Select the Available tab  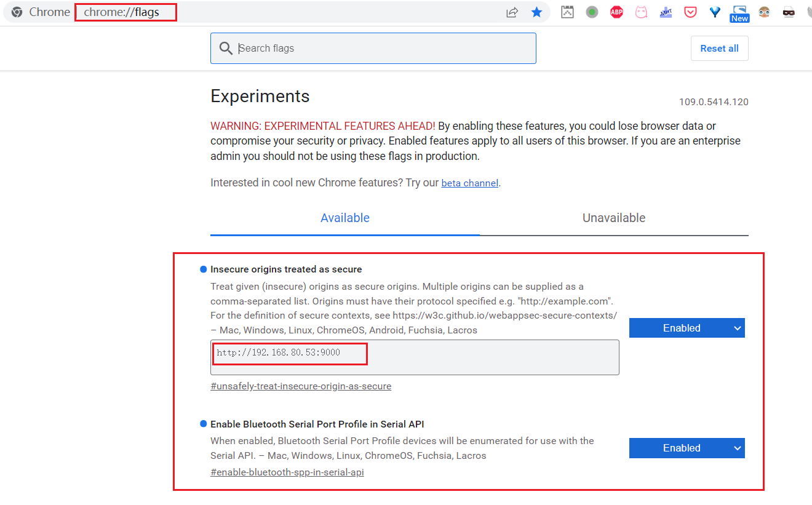coord(344,218)
